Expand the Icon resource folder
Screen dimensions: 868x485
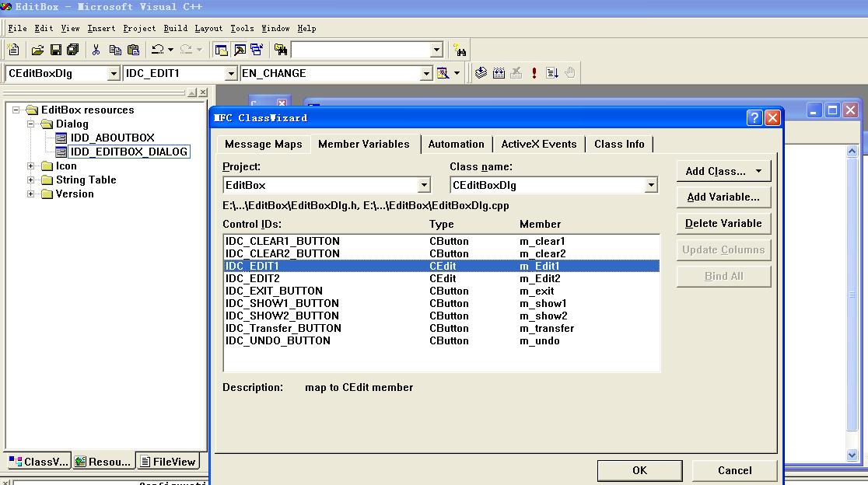pos(31,166)
